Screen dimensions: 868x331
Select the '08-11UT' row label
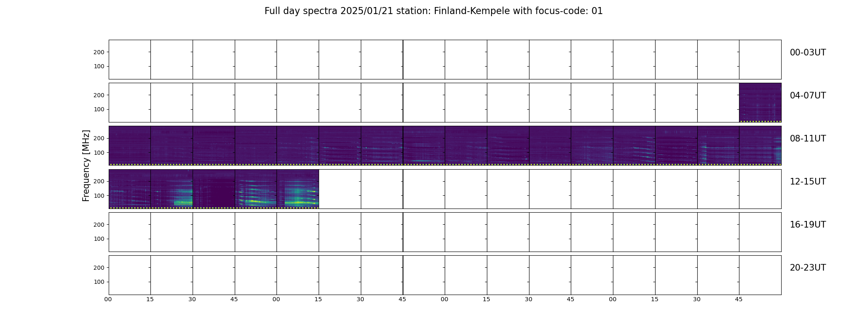pyautogui.click(x=808, y=139)
